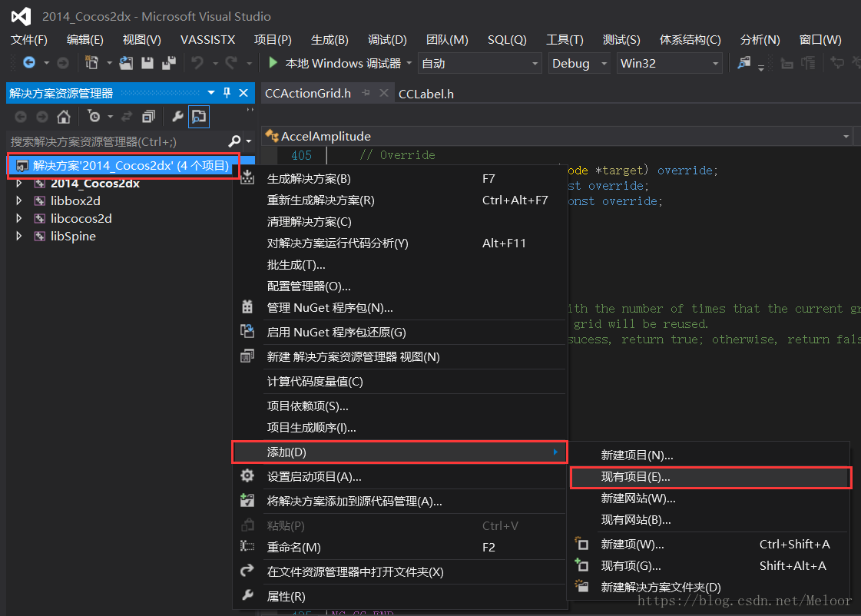Click the search magnifier icon in Solution Explorer
This screenshot has height=616, width=861.
click(234, 141)
